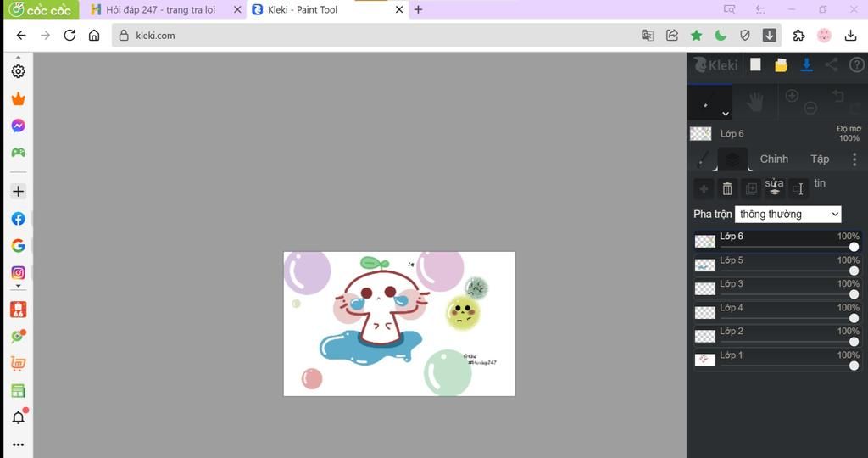This screenshot has height=458, width=868.
Task: Click the Kleki share icon
Action: [x=831, y=65]
